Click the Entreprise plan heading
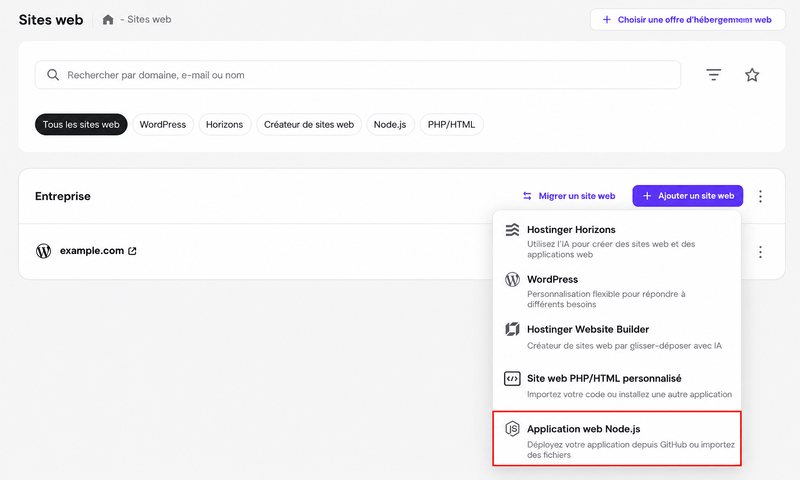800x480 pixels. (63, 196)
